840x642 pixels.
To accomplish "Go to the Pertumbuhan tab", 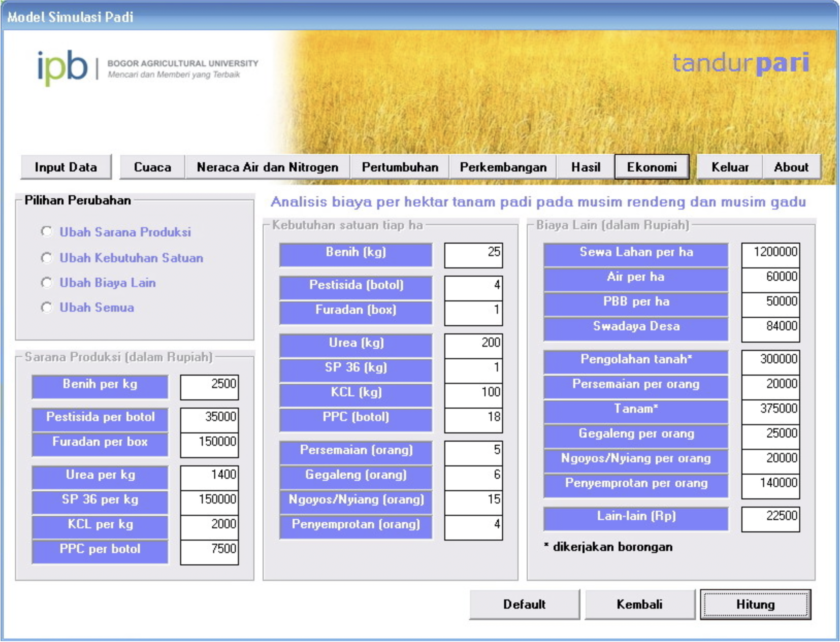I will (x=400, y=167).
